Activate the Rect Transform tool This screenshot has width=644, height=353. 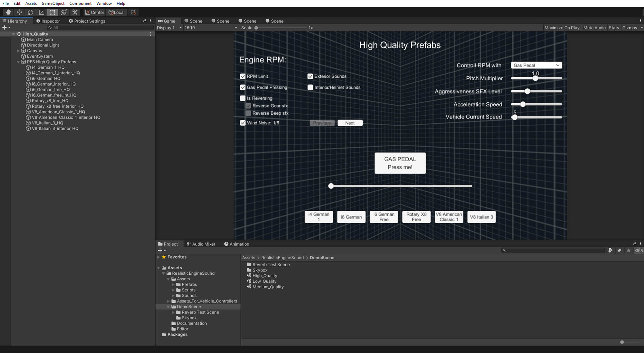(x=53, y=12)
